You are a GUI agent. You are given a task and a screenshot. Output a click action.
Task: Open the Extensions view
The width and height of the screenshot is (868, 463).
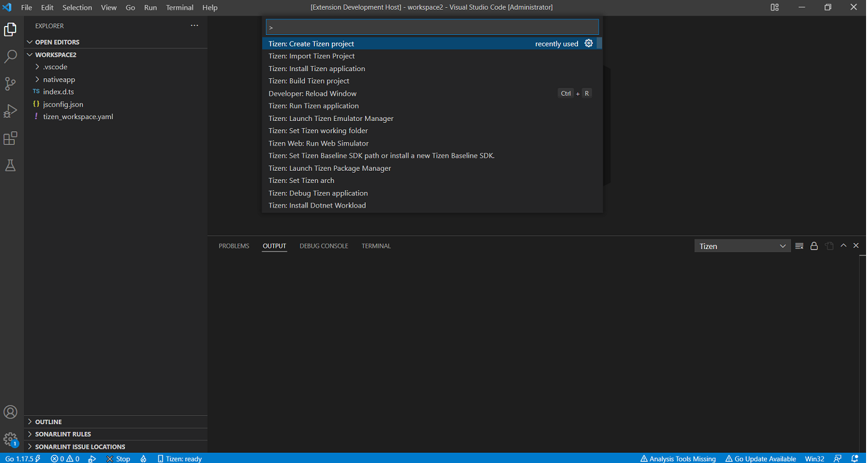pos(10,138)
